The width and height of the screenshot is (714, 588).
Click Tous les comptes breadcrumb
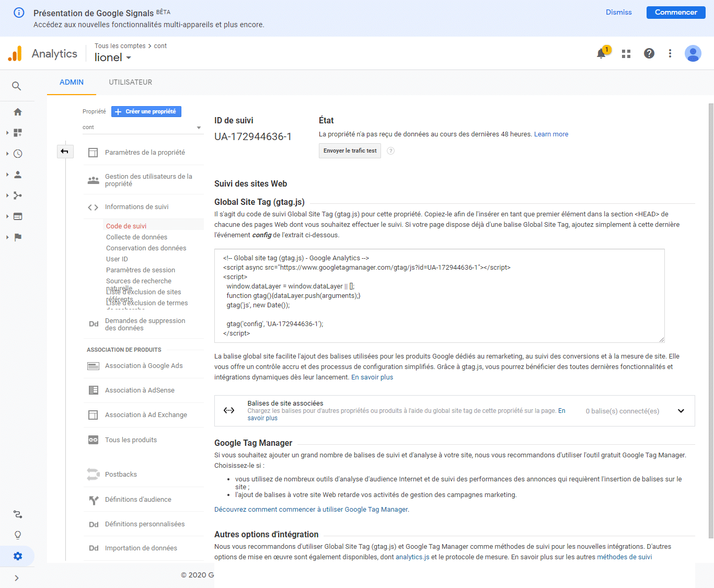point(120,46)
